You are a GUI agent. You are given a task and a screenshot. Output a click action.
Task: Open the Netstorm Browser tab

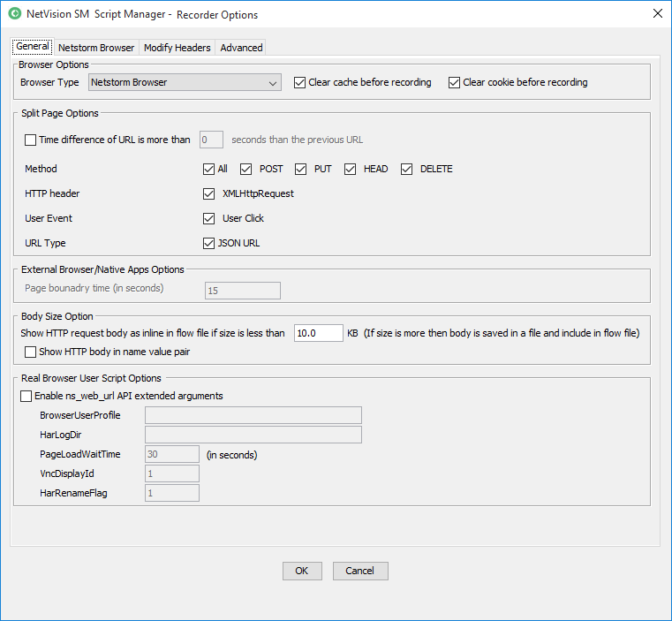[96, 48]
